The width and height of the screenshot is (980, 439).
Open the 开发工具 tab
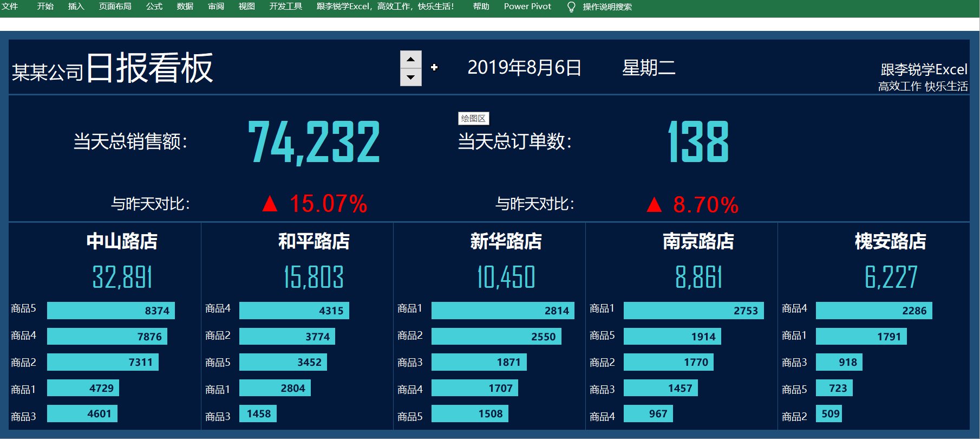coord(286,7)
